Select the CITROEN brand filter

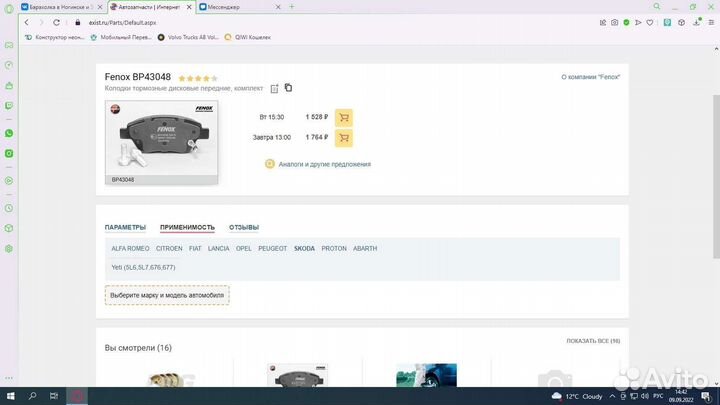point(169,248)
